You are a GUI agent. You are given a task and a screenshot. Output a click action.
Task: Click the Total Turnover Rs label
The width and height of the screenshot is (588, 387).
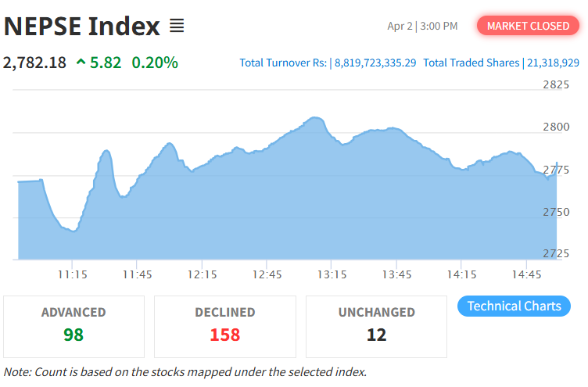[x=283, y=63]
